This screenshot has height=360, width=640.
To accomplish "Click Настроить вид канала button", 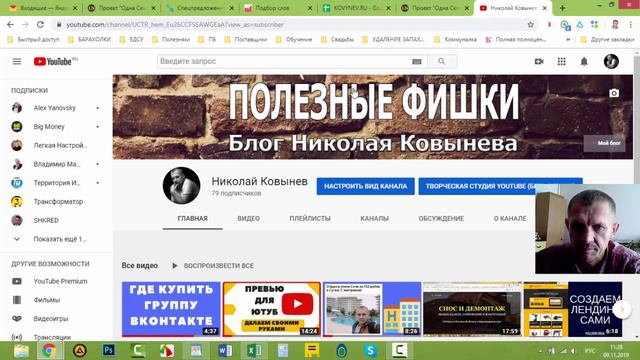I will coord(365,186).
